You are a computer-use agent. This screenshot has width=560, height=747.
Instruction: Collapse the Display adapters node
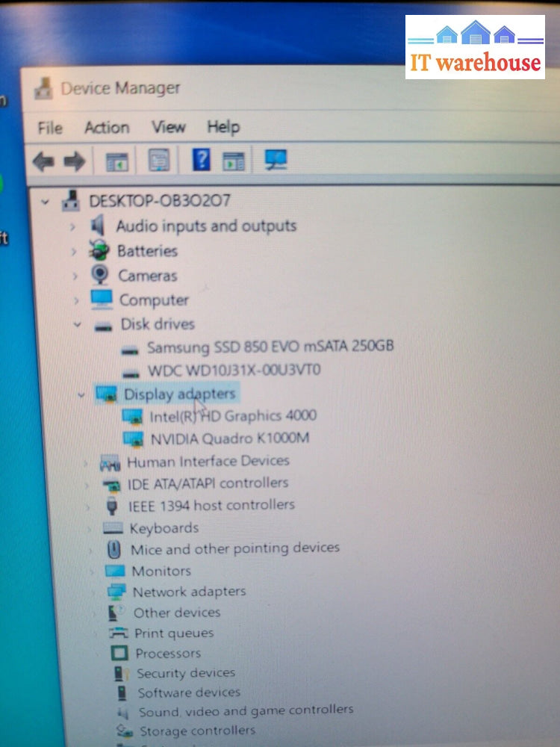(81, 395)
